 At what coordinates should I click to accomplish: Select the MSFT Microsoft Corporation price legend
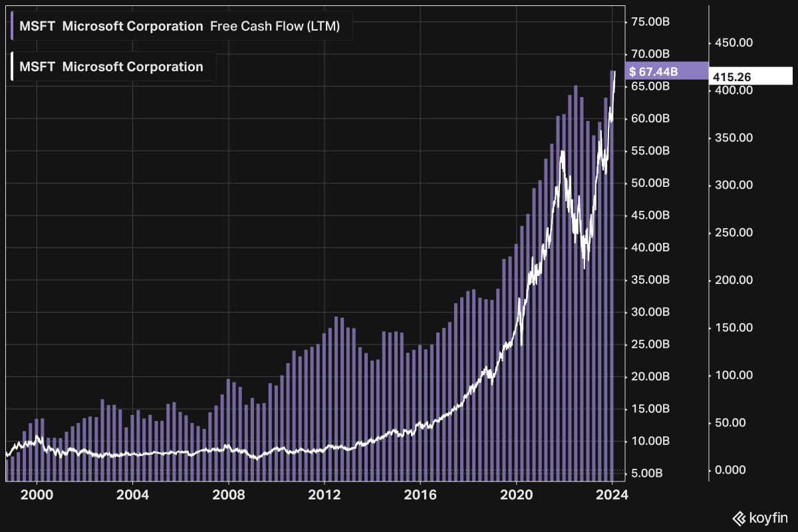(112, 66)
